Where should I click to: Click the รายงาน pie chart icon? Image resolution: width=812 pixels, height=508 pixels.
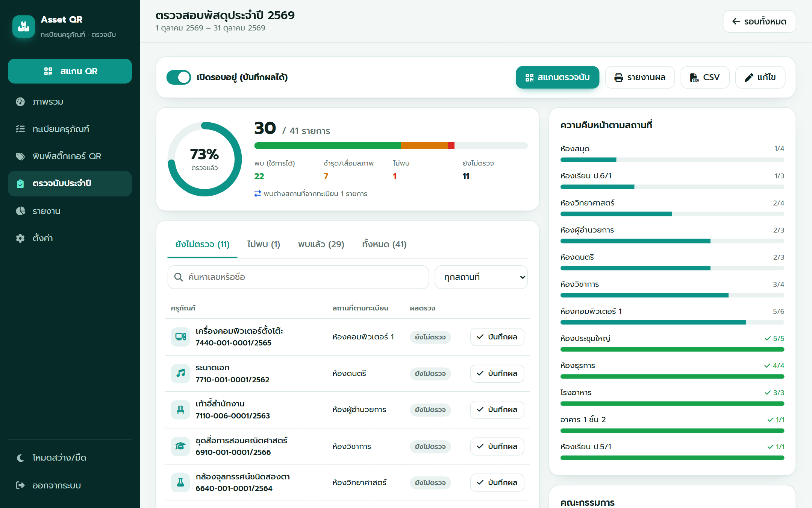tap(20, 211)
